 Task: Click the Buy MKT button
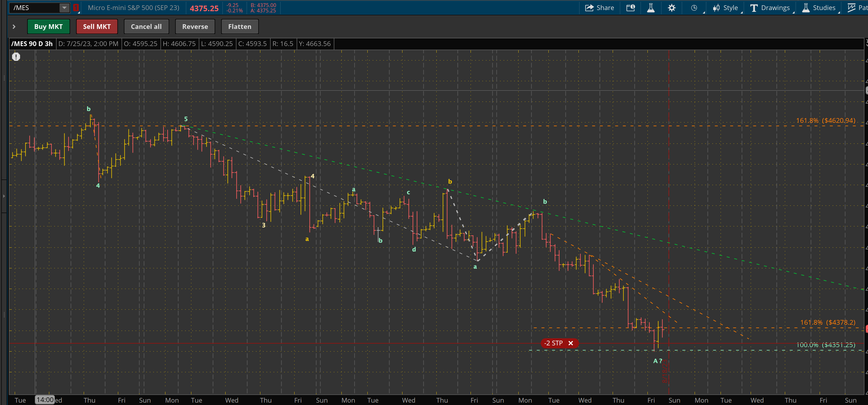tap(49, 27)
